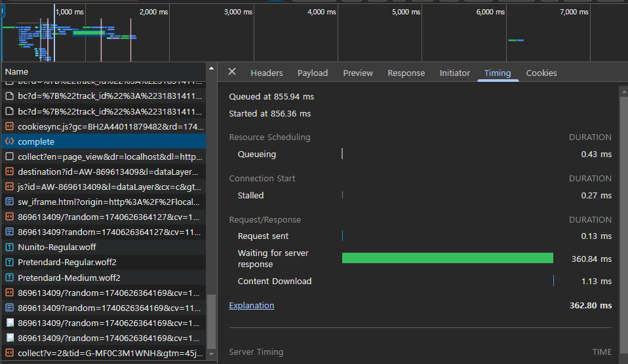Click the 360.84 ms waiting duration value
Viewport: 628px width, 364px height.
tap(591, 259)
